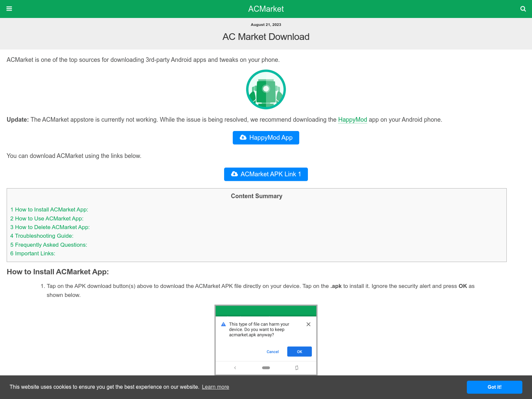The width and height of the screenshot is (532, 399).
Task: Click the X close icon in screenshot dialog
Action: tap(309, 324)
